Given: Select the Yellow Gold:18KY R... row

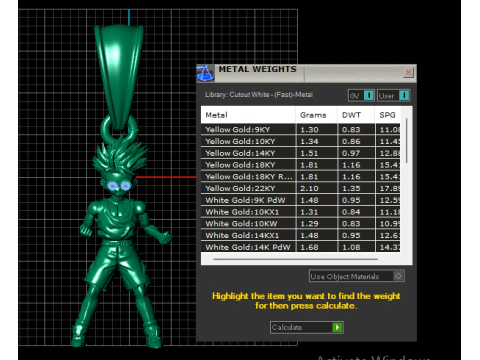Looking at the screenshot, I should click(x=300, y=176).
